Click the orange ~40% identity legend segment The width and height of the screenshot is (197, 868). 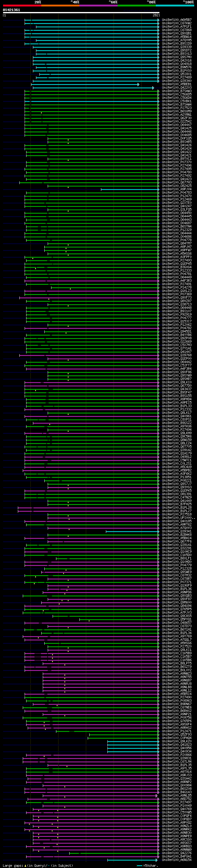(60, 6)
